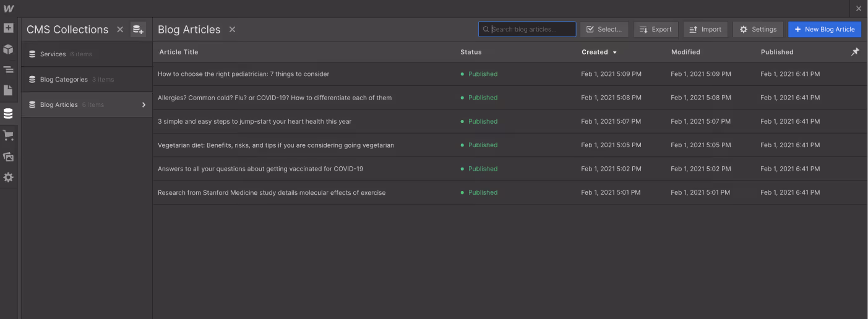Pin the table columns with the pin icon
868x319 pixels.
[x=855, y=52]
